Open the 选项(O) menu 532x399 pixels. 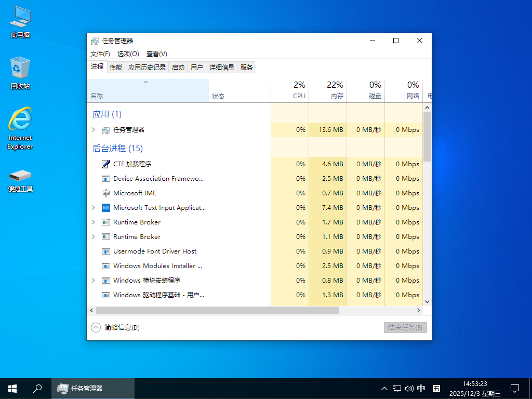128,54
